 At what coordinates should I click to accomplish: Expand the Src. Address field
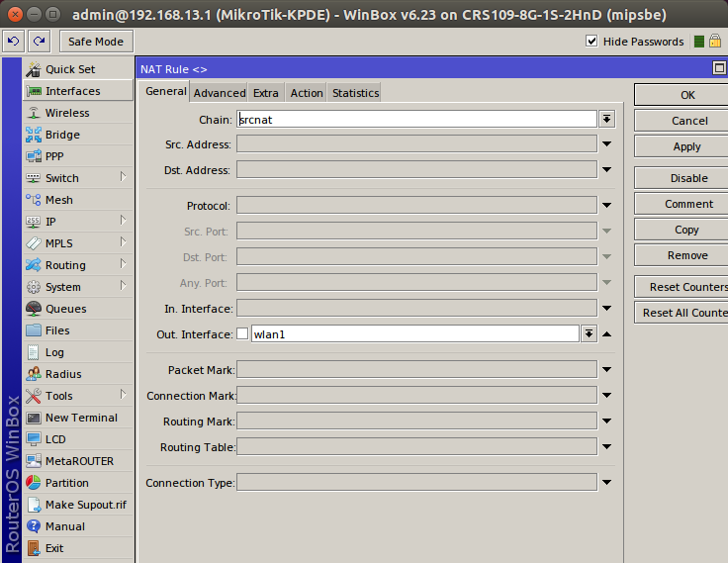coord(606,144)
